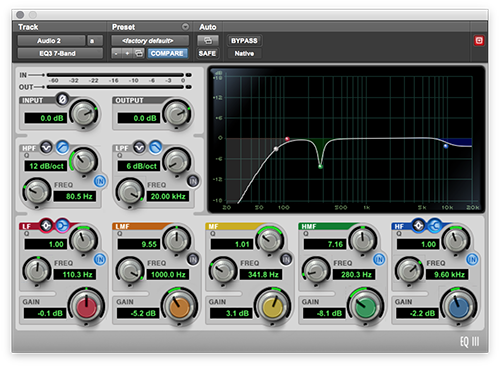
Task: Click the LF 110.3 Hz frequency field
Action: point(75,275)
